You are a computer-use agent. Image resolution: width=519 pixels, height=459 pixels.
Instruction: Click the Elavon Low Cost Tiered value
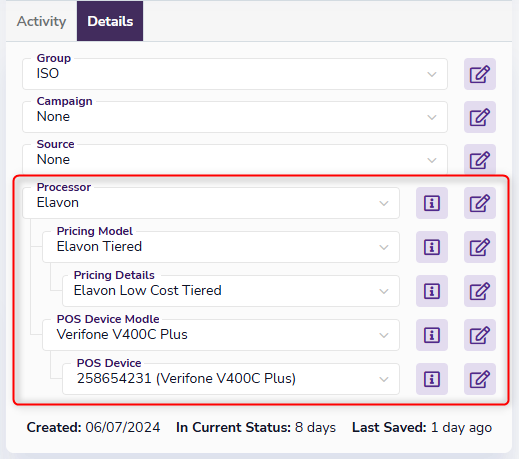coord(148,291)
